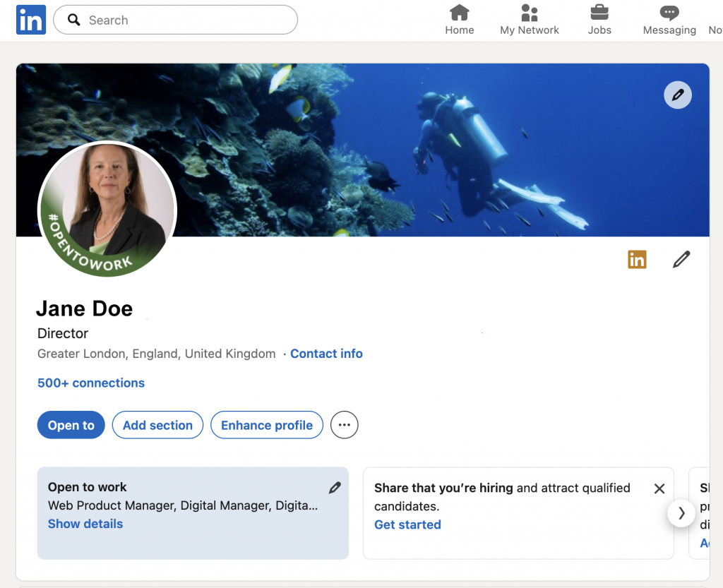This screenshot has width=723, height=588.
Task: Click the LinkedIn logo icon
Action: 31,20
